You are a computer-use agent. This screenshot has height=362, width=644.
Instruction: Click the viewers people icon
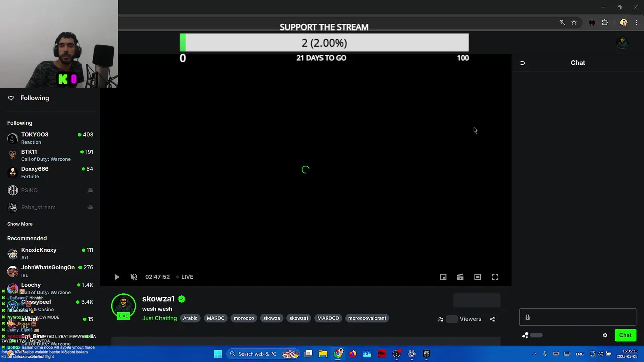click(x=441, y=319)
